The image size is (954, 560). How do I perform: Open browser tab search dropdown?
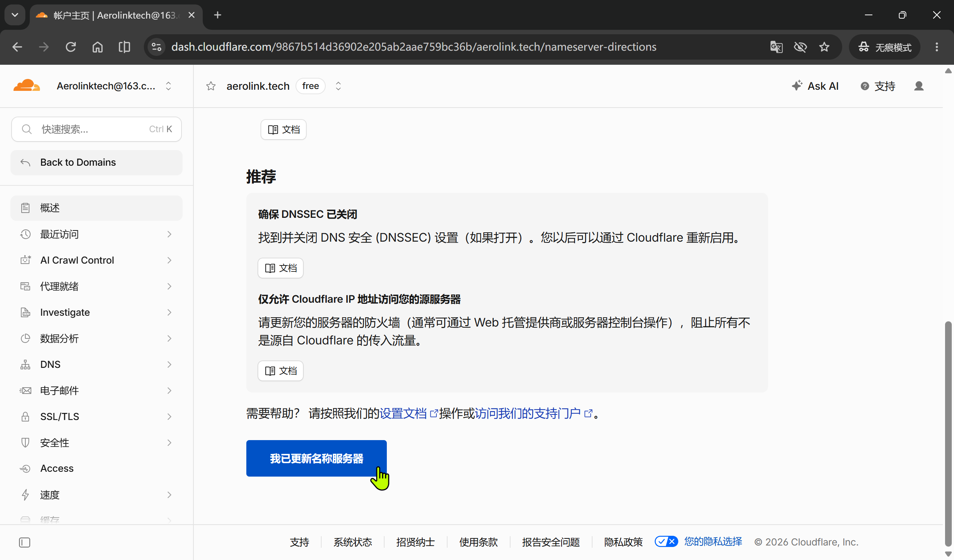click(x=15, y=15)
